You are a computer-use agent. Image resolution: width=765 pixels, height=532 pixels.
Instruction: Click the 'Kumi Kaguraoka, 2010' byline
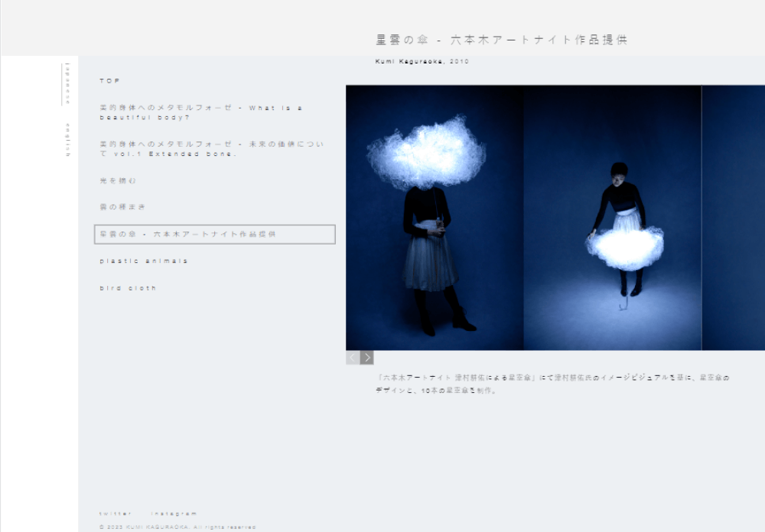coord(422,61)
